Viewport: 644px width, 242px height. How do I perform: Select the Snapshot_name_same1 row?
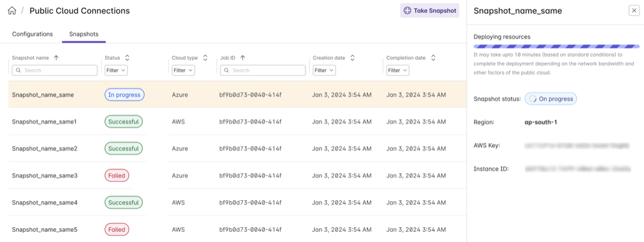[x=237, y=122]
